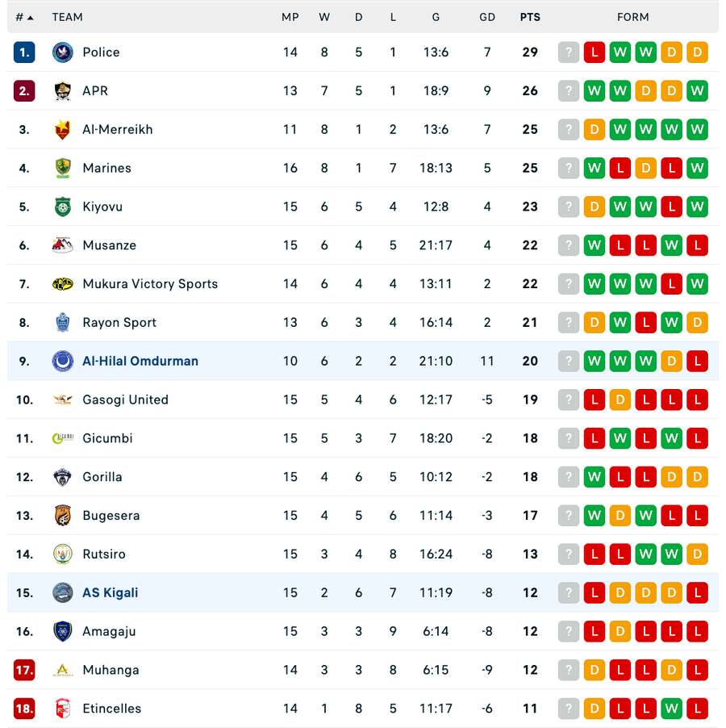Open the Musanze team page link
This screenshot has width=726, height=728.
109,245
